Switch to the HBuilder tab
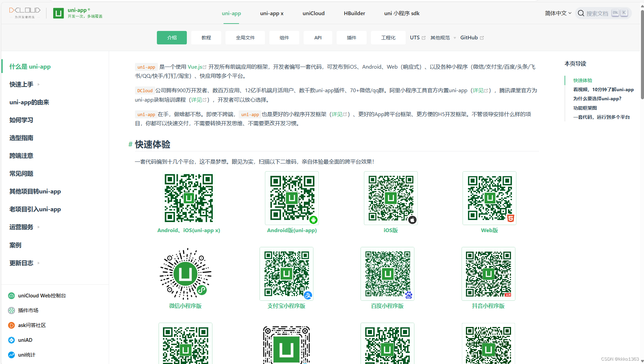 point(354,13)
